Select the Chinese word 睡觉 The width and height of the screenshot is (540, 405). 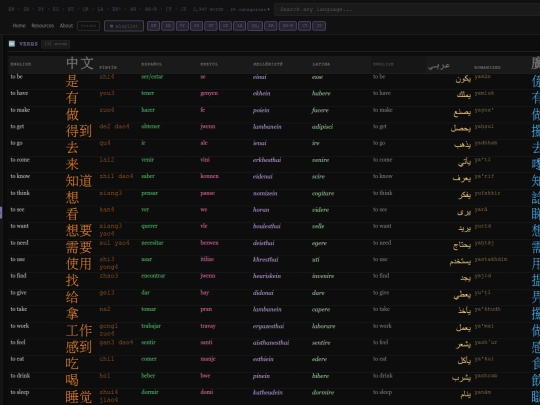(x=79, y=396)
